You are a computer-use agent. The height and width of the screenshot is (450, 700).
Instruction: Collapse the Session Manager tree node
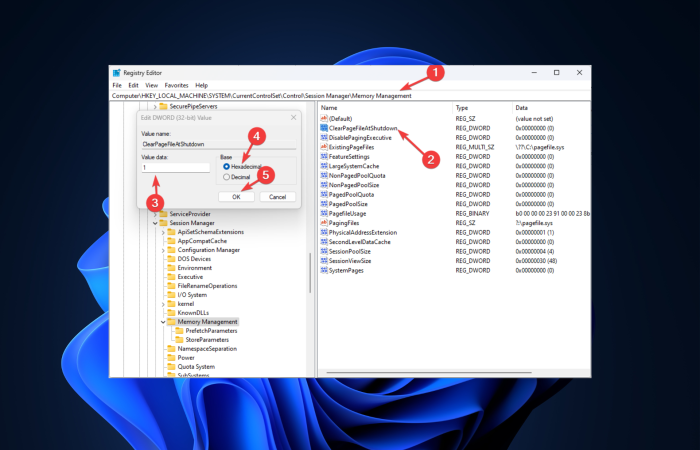[x=155, y=223]
